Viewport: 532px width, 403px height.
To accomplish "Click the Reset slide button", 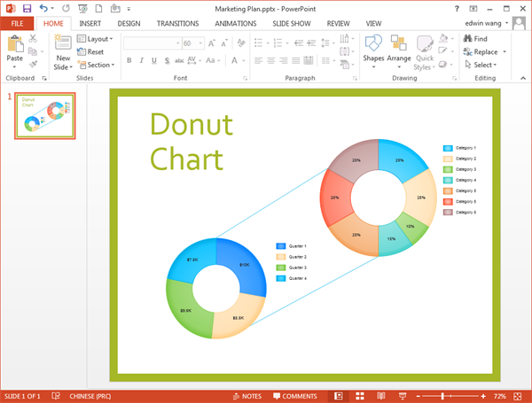I will click(x=90, y=52).
